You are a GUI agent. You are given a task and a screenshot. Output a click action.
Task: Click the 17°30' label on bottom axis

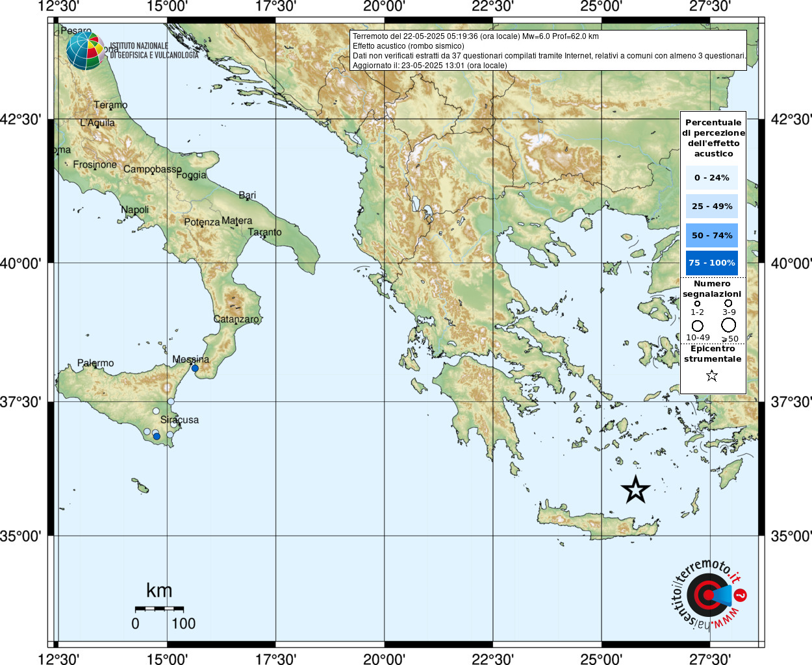pos(275,659)
